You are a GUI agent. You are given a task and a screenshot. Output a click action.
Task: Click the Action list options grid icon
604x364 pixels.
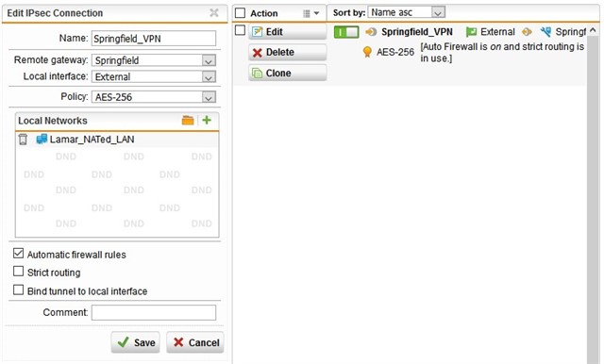[306, 13]
